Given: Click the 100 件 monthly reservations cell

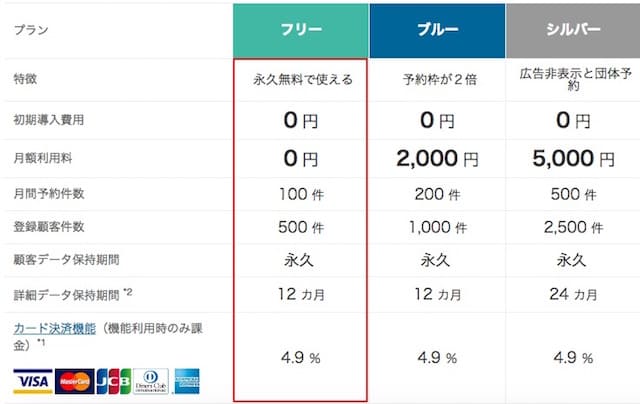Looking at the screenshot, I should click(x=301, y=194).
